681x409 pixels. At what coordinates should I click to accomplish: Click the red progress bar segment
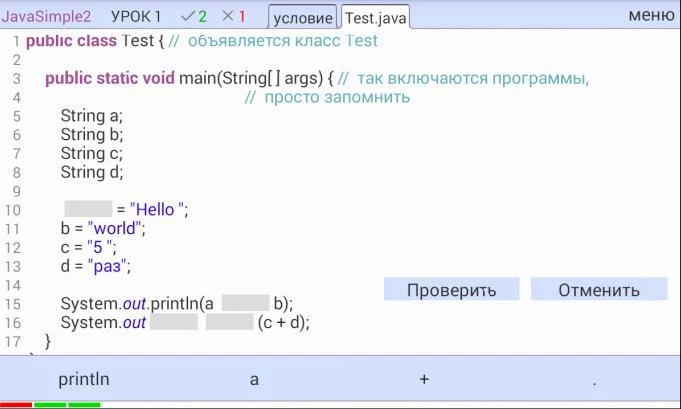pos(16,405)
